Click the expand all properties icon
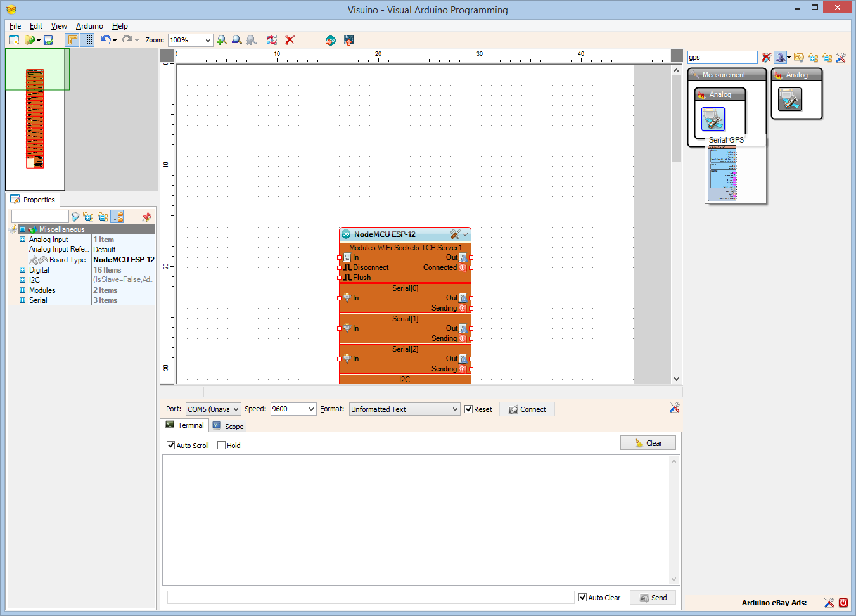The width and height of the screenshot is (856, 616). (88, 217)
